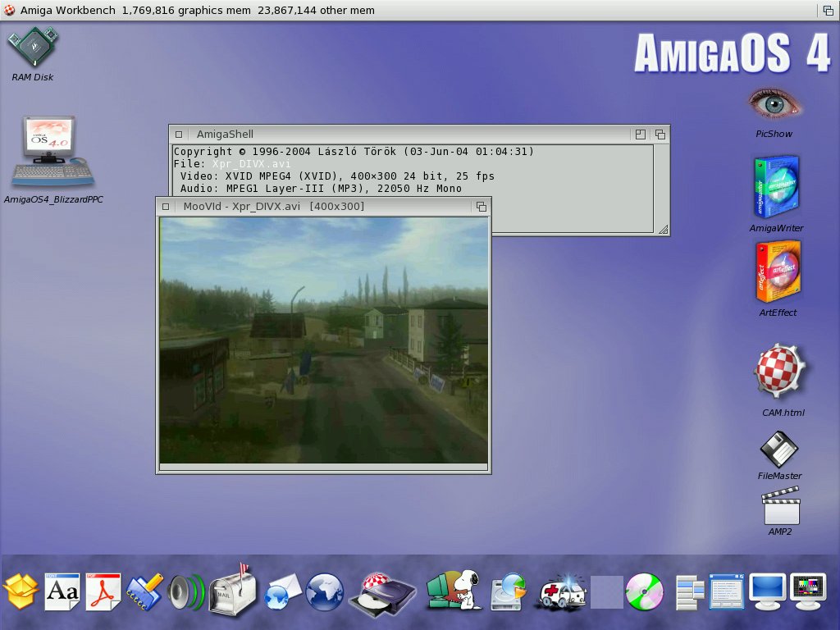The width and height of the screenshot is (840, 630).
Task: Click the test pattern monitor dock icon
Action: 808,591
